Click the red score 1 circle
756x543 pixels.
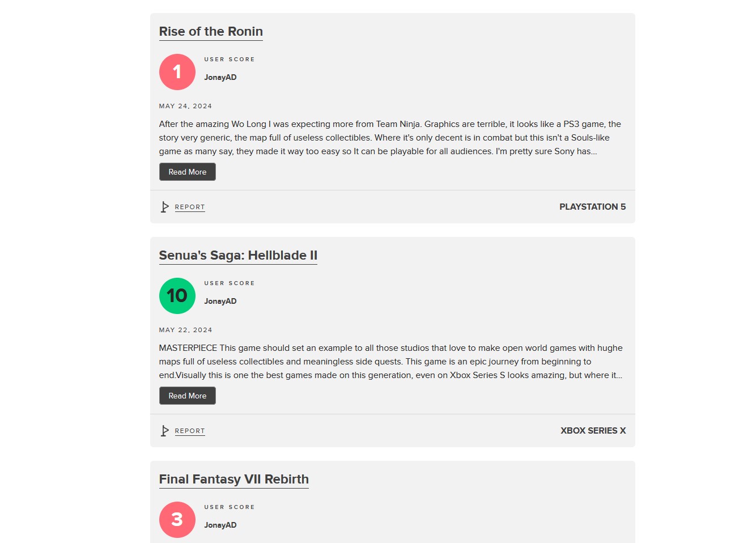(x=177, y=72)
